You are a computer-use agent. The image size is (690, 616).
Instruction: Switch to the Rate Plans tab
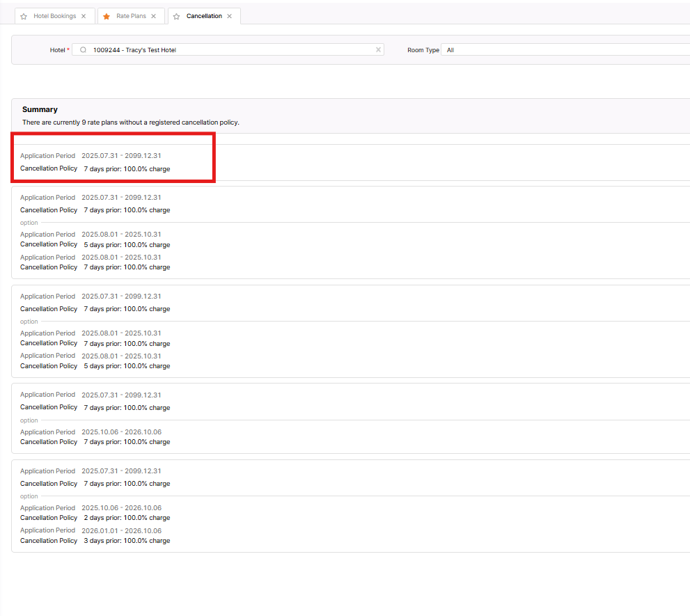[x=131, y=16]
